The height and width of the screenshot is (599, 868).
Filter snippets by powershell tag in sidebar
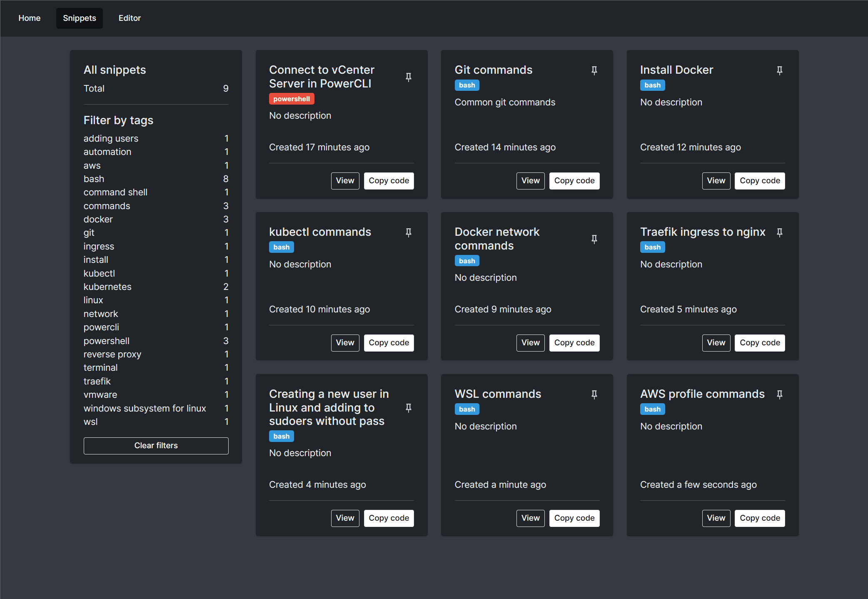tap(106, 341)
